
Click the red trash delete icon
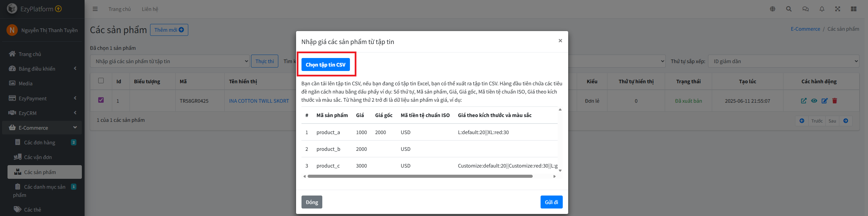tap(835, 101)
